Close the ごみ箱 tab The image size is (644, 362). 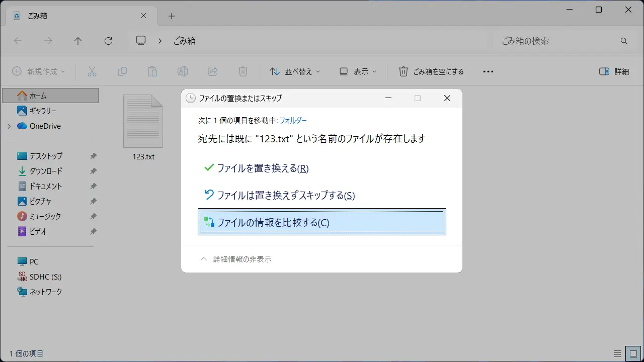coord(143,16)
